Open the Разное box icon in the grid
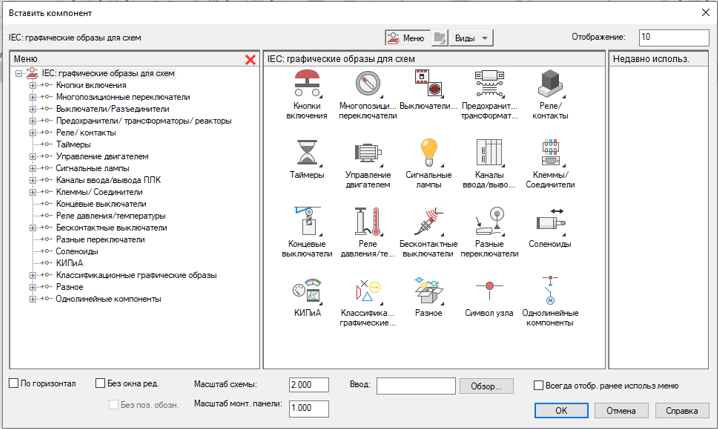The width and height of the screenshot is (718, 429). 429,291
